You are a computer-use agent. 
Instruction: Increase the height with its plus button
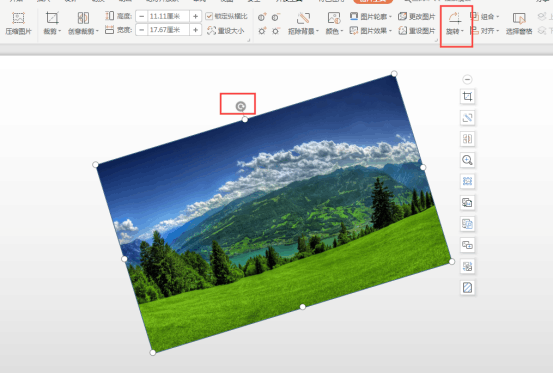click(x=195, y=16)
